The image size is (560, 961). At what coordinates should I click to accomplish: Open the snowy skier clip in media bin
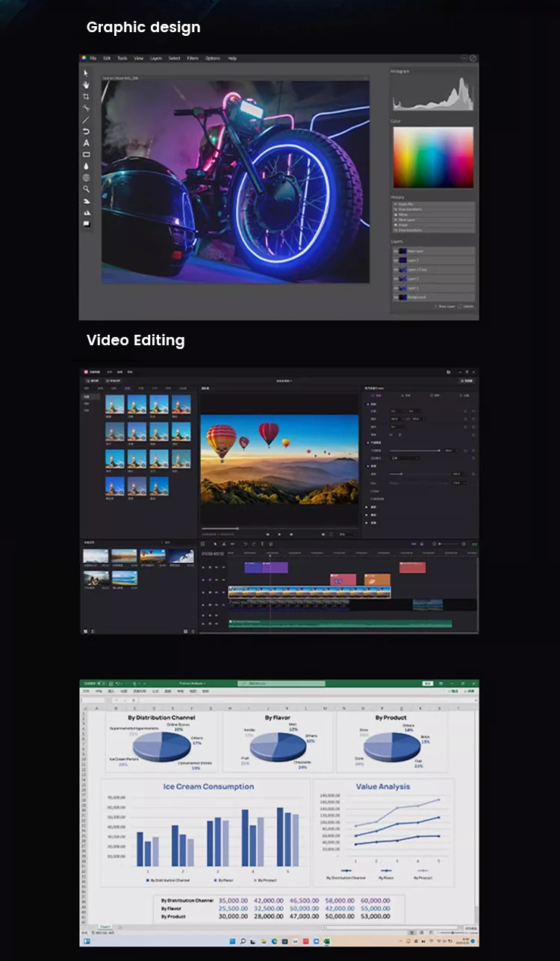(x=181, y=555)
